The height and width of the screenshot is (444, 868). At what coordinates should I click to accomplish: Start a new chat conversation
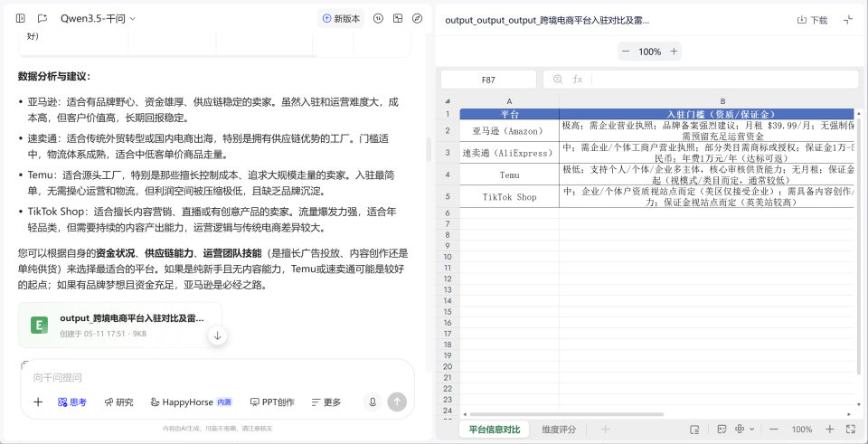click(x=42, y=18)
